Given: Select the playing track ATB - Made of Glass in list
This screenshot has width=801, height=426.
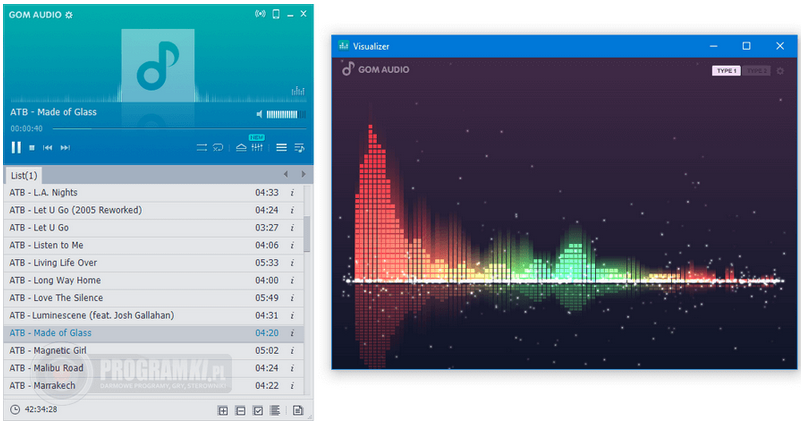Looking at the screenshot, I should pyautogui.click(x=153, y=333).
